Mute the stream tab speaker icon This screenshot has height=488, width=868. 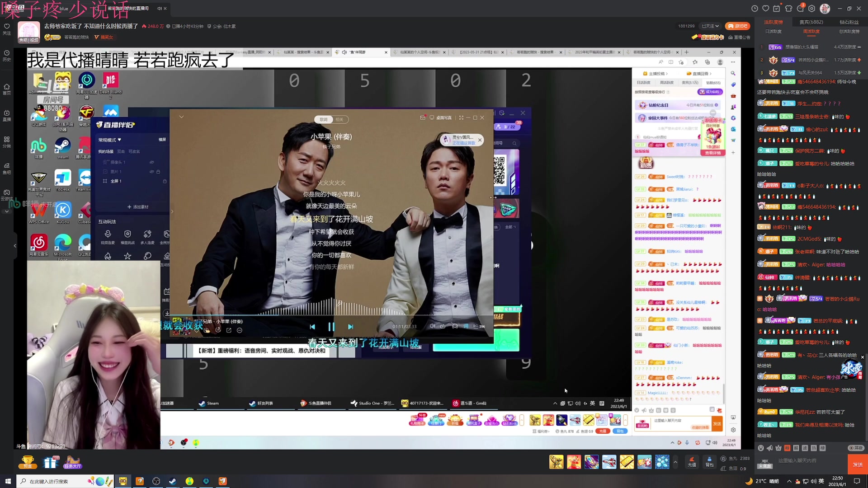coord(160,9)
